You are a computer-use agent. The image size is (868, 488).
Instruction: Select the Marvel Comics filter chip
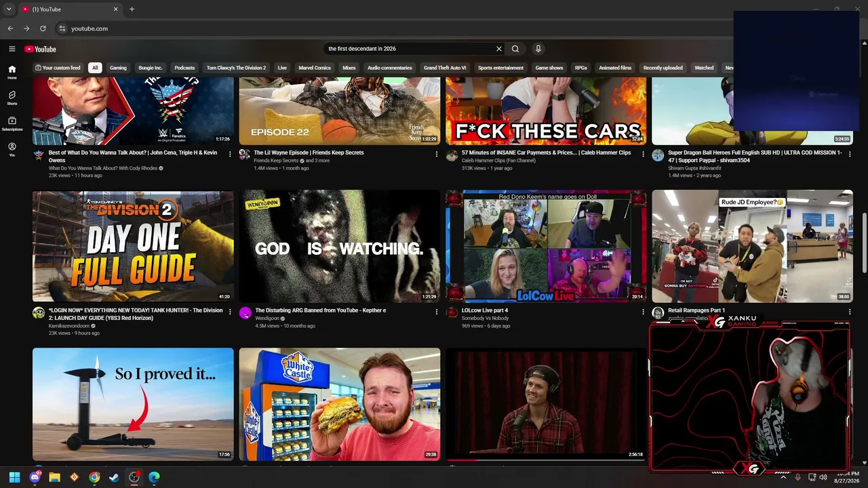pyautogui.click(x=315, y=68)
